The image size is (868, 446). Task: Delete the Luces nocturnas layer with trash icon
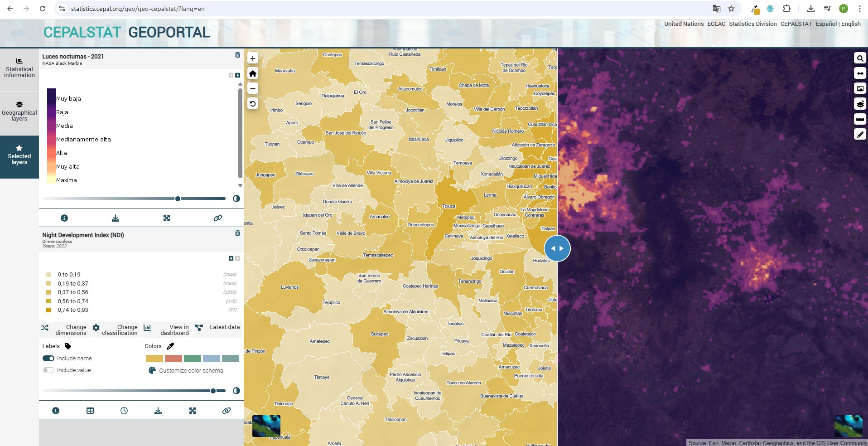[x=237, y=55]
